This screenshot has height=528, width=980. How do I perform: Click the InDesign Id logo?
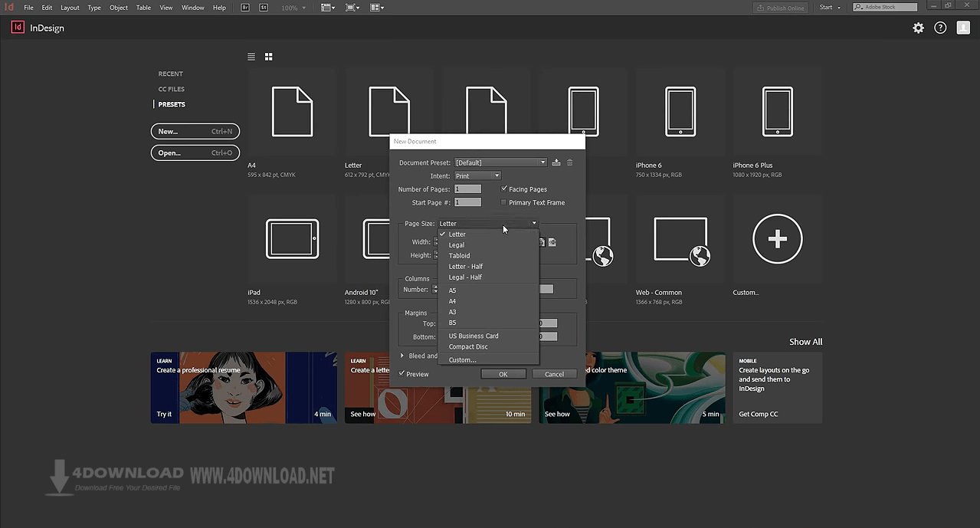pyautogui.click(x=18, y=28)
